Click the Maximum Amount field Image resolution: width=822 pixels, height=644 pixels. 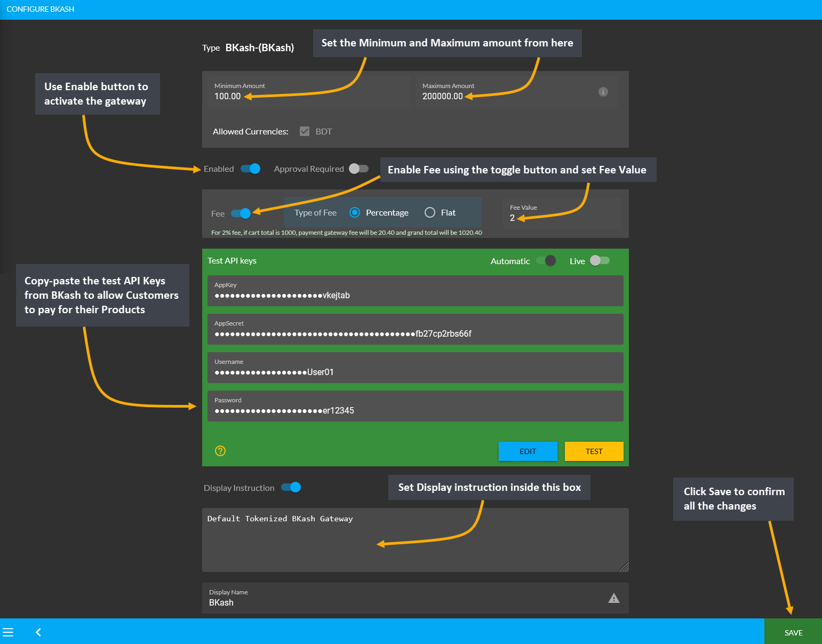[516, 92]
